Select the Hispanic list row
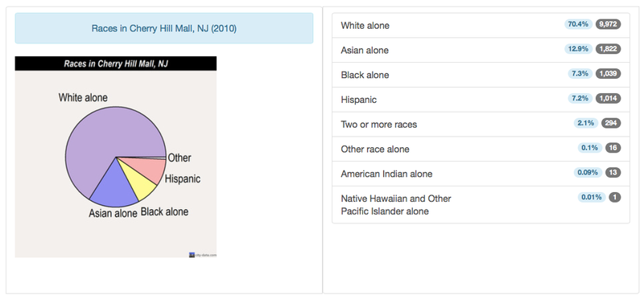This screenshot has width=644, height=299. pos(481,99)
